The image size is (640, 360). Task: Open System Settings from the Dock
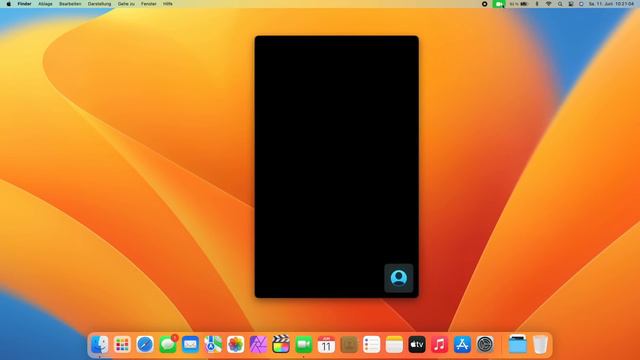(x=485, y=345)
